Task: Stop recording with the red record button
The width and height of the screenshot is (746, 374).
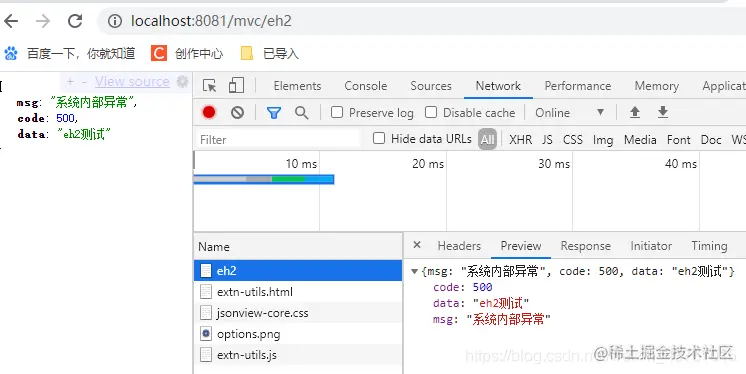Action: coord(209,112)
